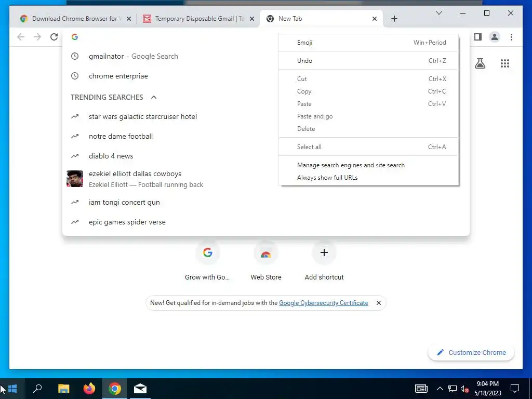Click the Google G icon in omnibox
The image size is (532, 399).
tap(75, 37)
